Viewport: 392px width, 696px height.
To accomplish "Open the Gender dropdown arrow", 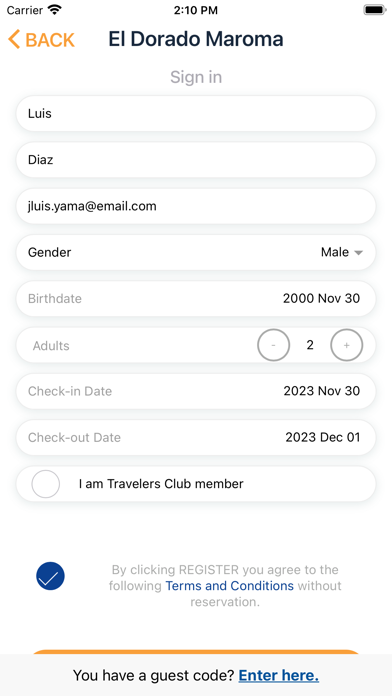I will pyautogui.click(x=359, y=253).
